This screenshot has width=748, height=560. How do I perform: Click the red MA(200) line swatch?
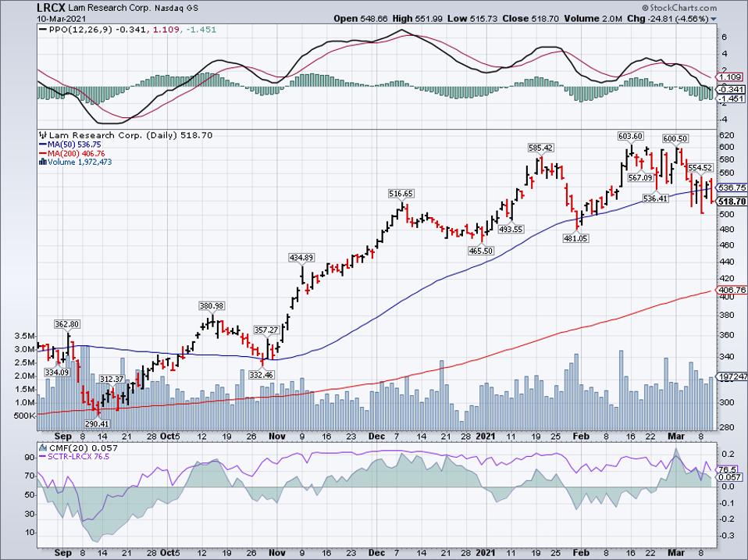(x=42, y=154)
